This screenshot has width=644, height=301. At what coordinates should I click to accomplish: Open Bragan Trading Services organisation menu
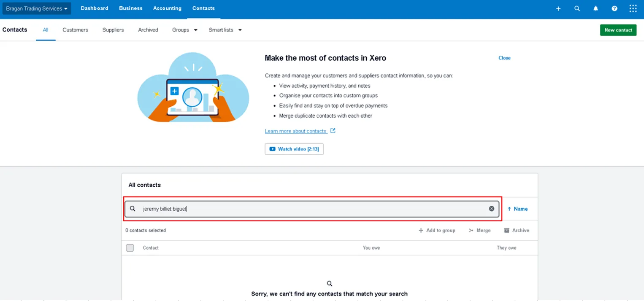tap(37, 8)
